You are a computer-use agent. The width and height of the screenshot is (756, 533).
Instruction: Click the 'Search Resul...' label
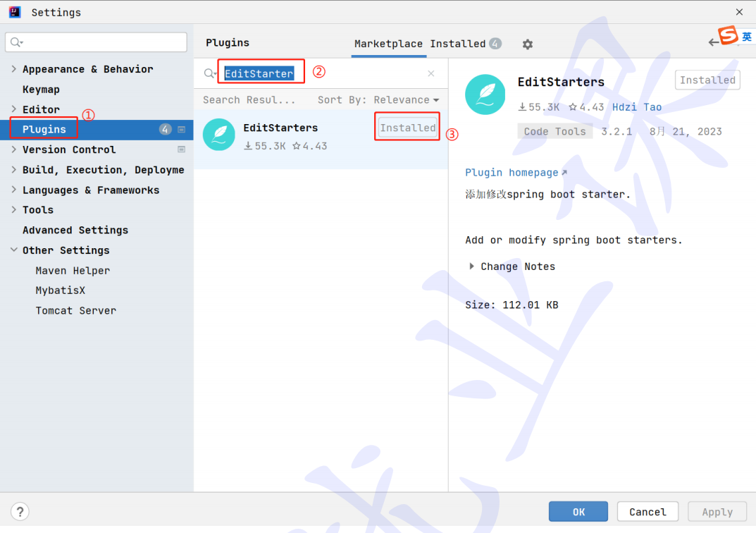pyautogui.click(x=249, y=100)
